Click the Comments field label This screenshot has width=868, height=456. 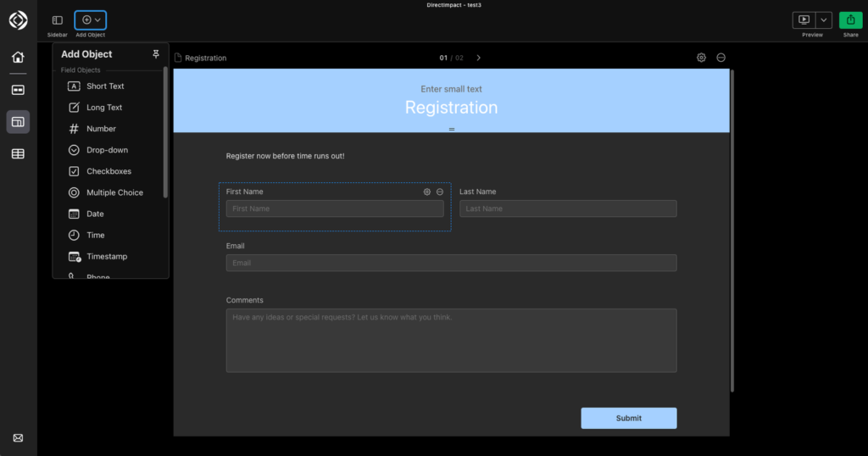coord(245,300)
